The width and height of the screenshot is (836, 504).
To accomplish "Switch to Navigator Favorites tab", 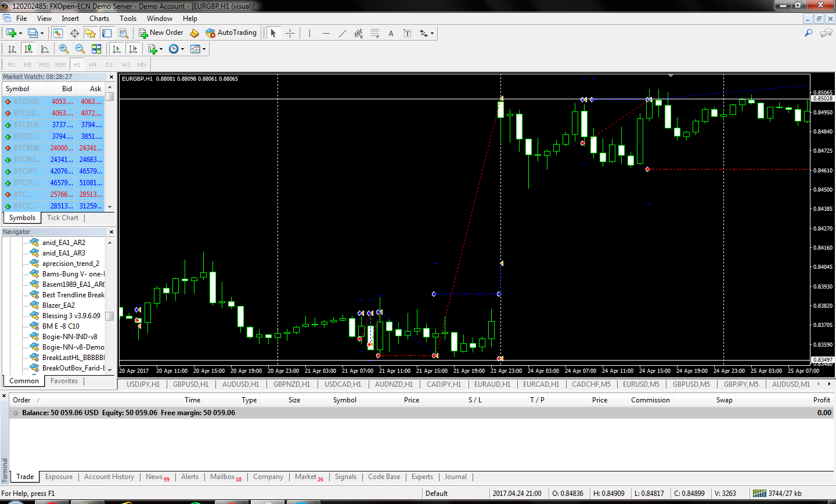I will [x=64, y=381].
